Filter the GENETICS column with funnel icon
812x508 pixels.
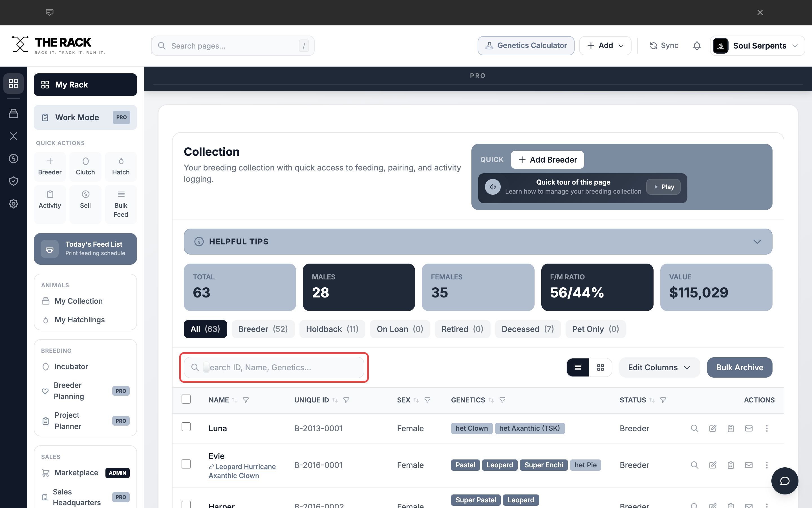502,400
